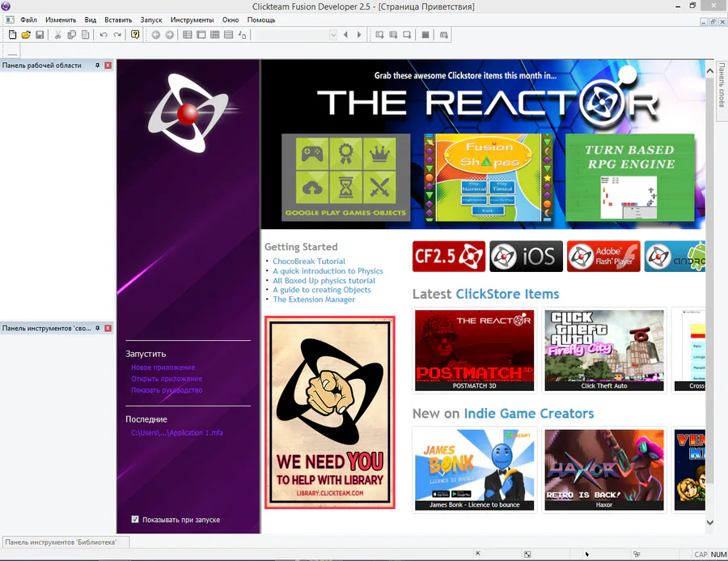Click the 'Открыть приложение' link
This screenshot has width=728, height=561.
[167, 379]
